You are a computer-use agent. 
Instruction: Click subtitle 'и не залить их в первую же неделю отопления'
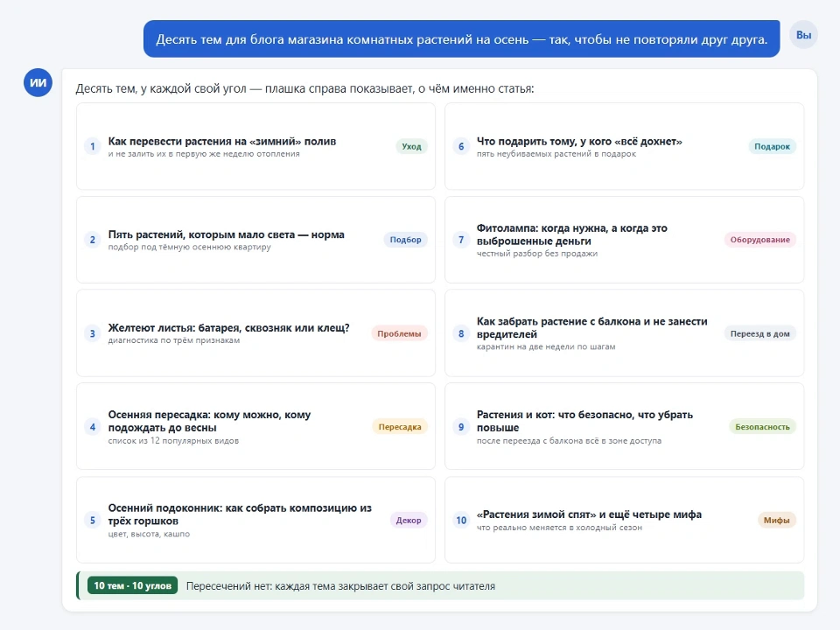coord(204,154)
